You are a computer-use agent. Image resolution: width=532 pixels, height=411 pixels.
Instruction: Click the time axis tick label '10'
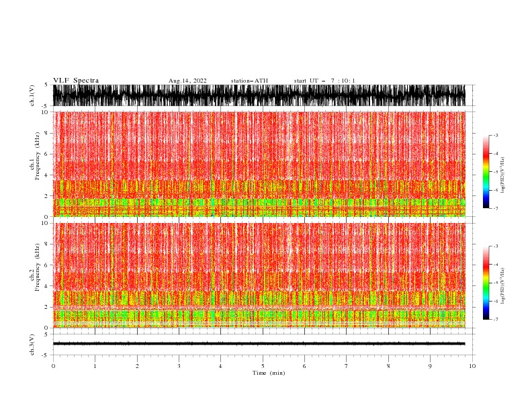click(x=472, y=366)
